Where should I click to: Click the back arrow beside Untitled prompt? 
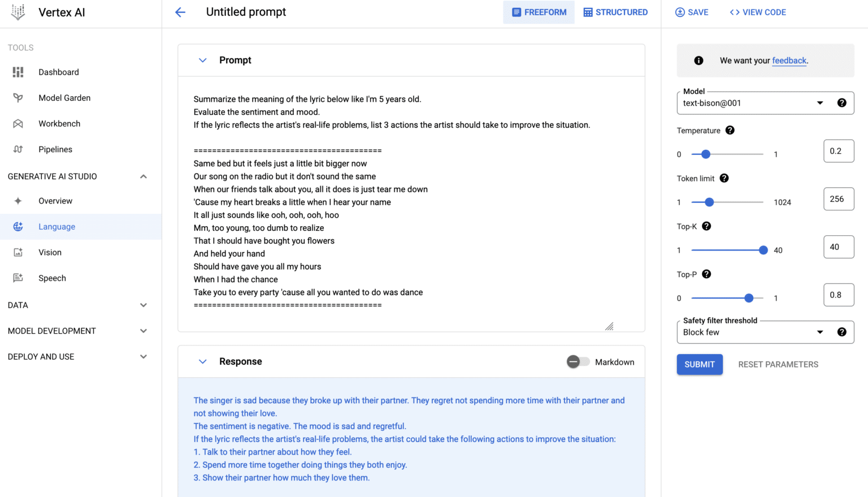click(180, 12)
